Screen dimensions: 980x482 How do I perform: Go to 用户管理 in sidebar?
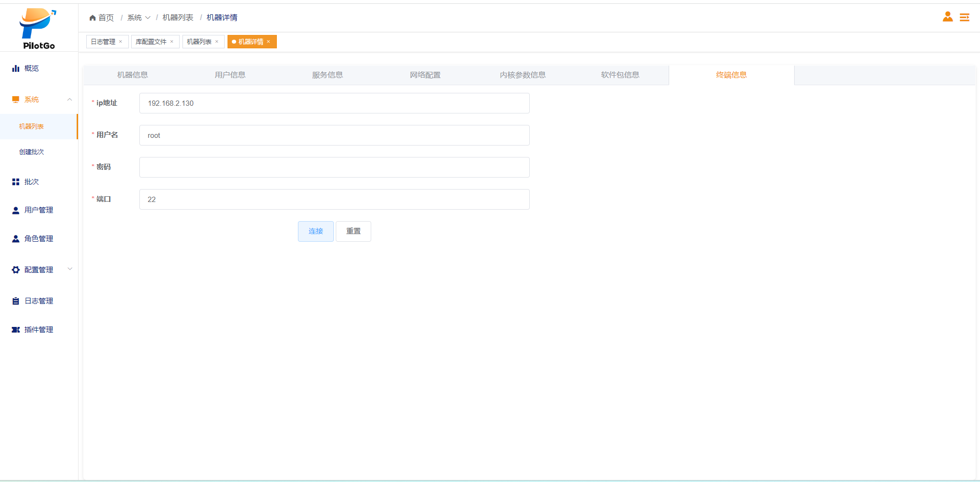click(x=38, y=210)
